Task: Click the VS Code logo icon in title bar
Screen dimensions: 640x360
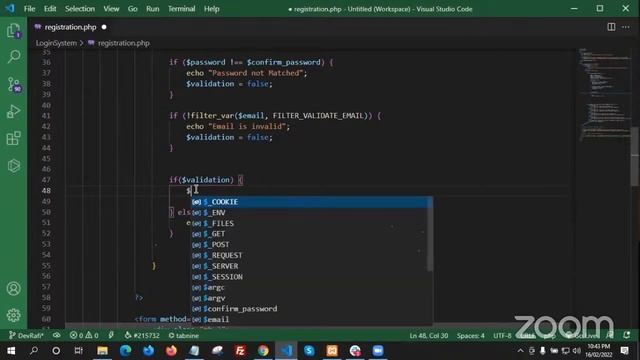Action: click(x=10, y=9)
